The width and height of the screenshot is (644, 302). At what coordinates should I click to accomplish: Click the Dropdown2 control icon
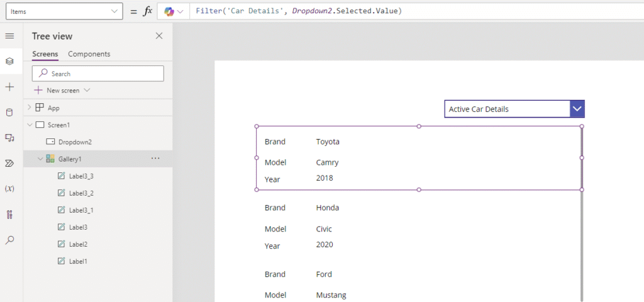pos(50,142)
